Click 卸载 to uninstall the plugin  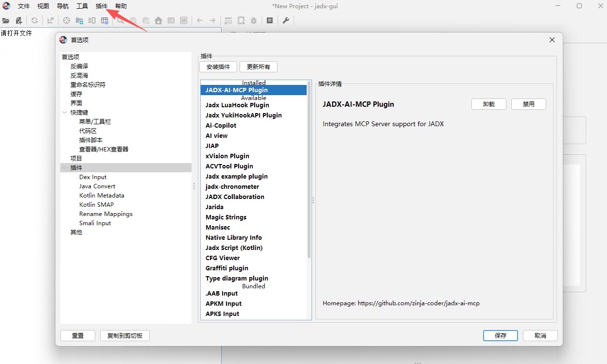point(489,104)
